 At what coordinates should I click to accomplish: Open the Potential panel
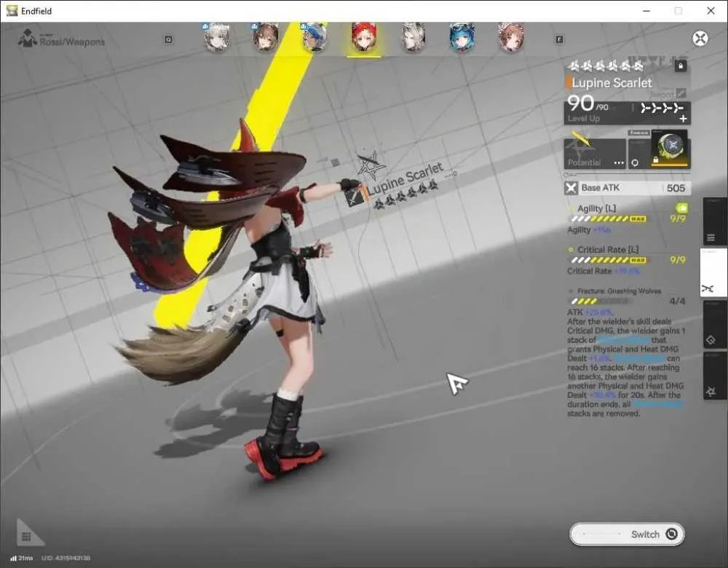pyautogui.click(x=595, y=154)
